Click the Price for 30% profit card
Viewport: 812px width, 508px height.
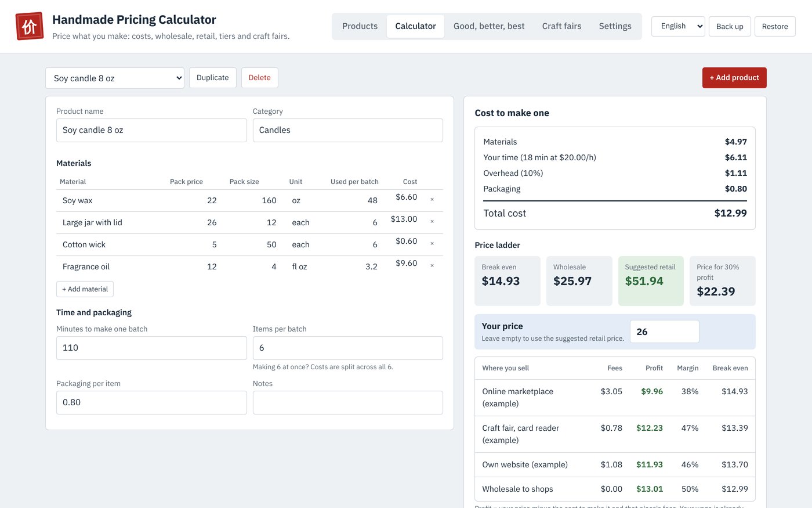(x=723, y=281)
